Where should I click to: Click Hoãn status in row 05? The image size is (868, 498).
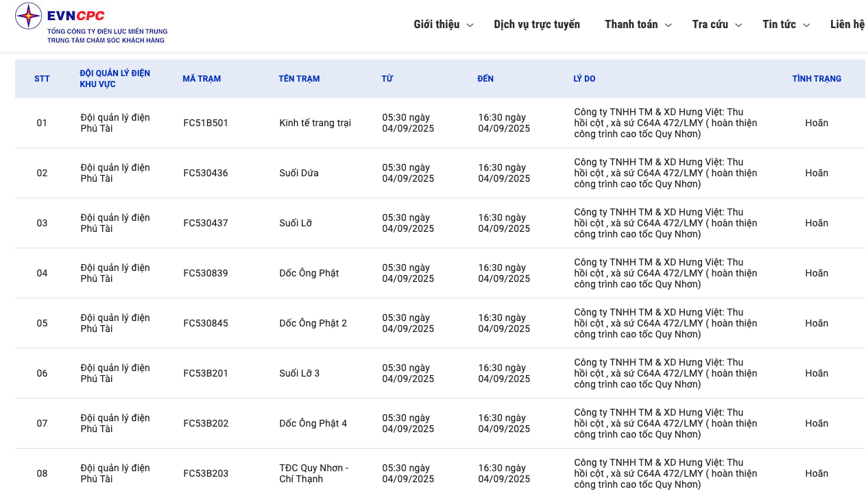(817, 323)
